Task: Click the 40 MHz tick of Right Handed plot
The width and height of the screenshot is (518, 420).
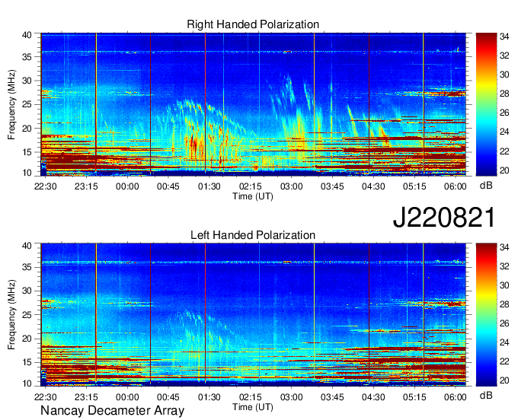Action: (27, 35)
